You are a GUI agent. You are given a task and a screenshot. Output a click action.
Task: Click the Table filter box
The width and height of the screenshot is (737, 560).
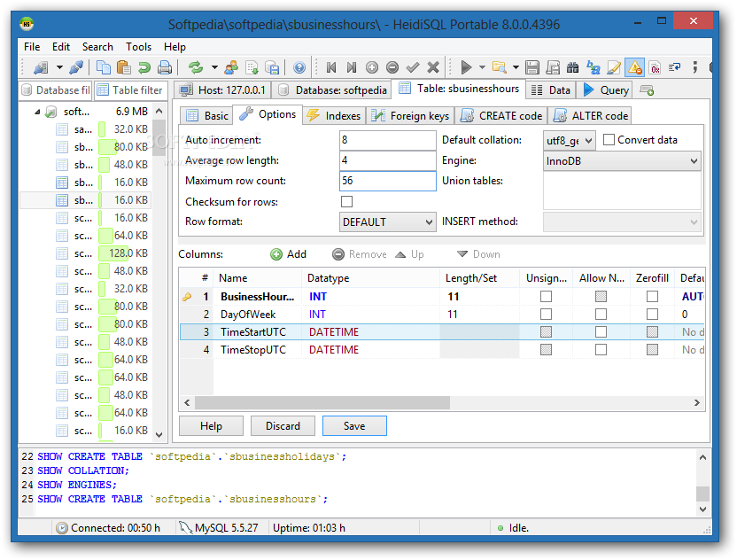(131, 90)
